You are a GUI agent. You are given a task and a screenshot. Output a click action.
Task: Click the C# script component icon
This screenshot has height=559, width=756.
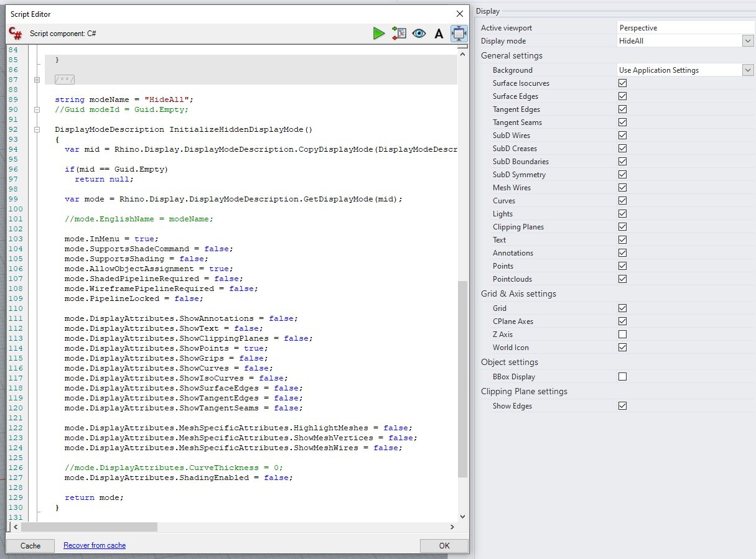click(x=16, y=34)
